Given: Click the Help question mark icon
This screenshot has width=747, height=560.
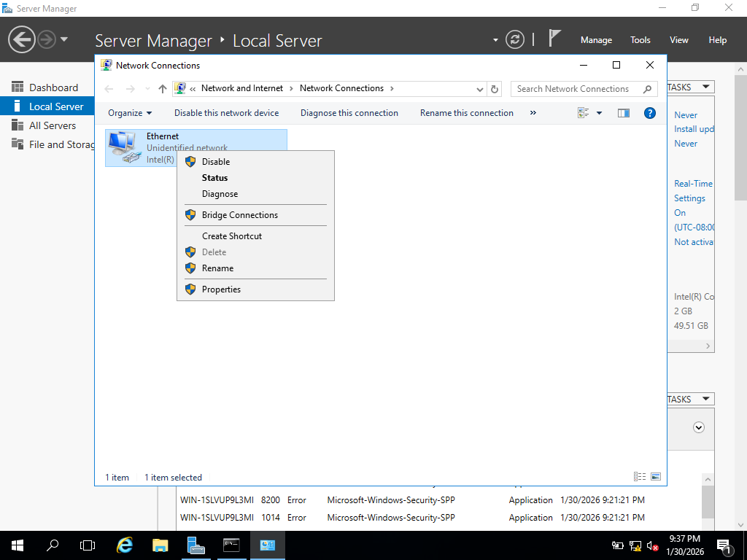Looking at the screenshot, I should [x=649, y=113].
